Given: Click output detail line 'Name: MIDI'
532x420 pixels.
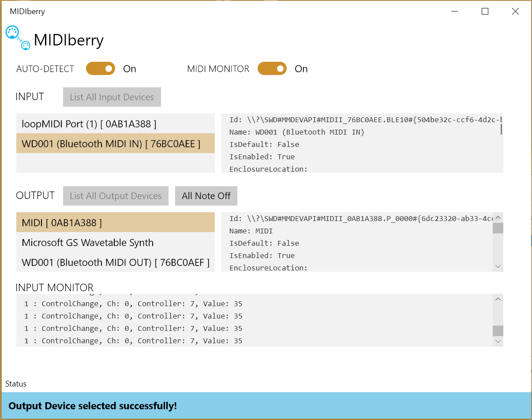Looking at the screenshot, I should tap(251, 231).
